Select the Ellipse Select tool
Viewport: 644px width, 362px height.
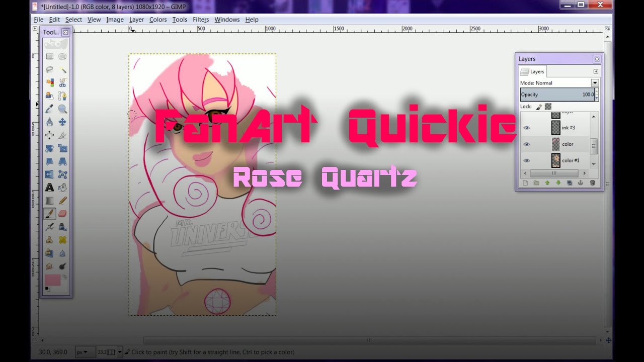pyautogui.click(x=62, y=57)
